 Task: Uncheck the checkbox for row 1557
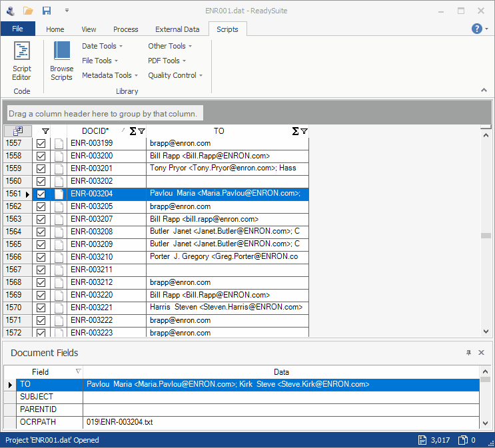coord(41,144)
